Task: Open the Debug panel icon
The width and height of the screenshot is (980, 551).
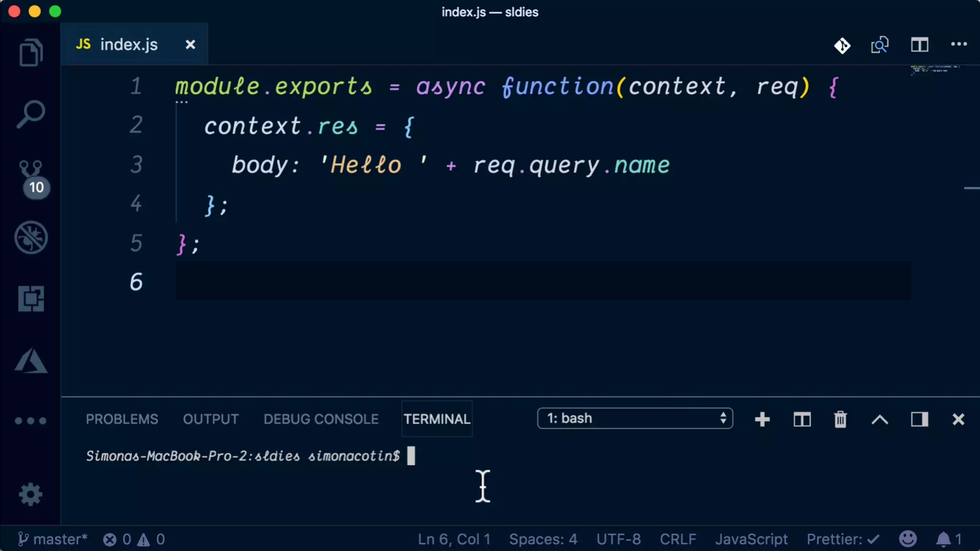Action: (x=31, y=237)
